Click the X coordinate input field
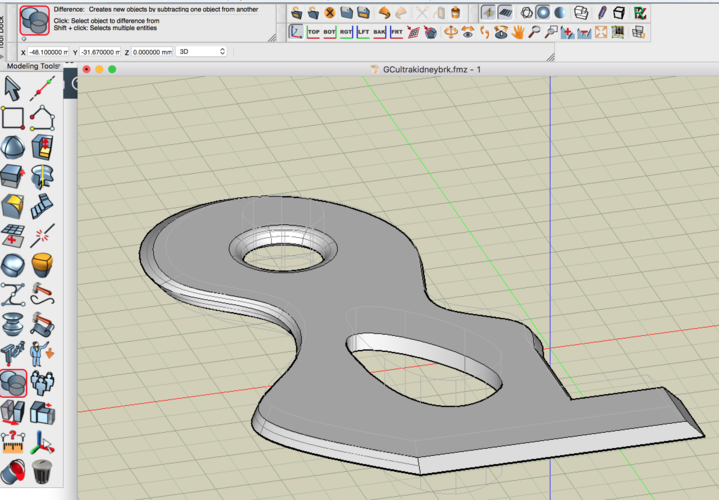This screenshot has width=719, height=500. pyautogui.click(x=48, y=52)
